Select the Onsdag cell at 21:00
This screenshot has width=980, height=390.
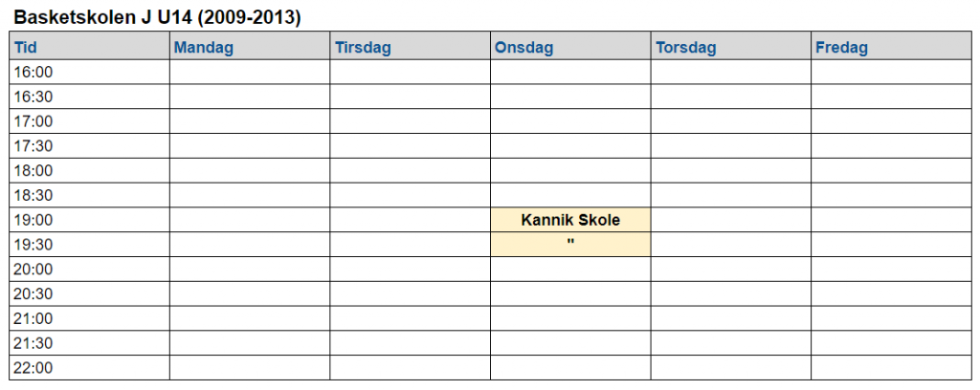[x=570, y=318]
